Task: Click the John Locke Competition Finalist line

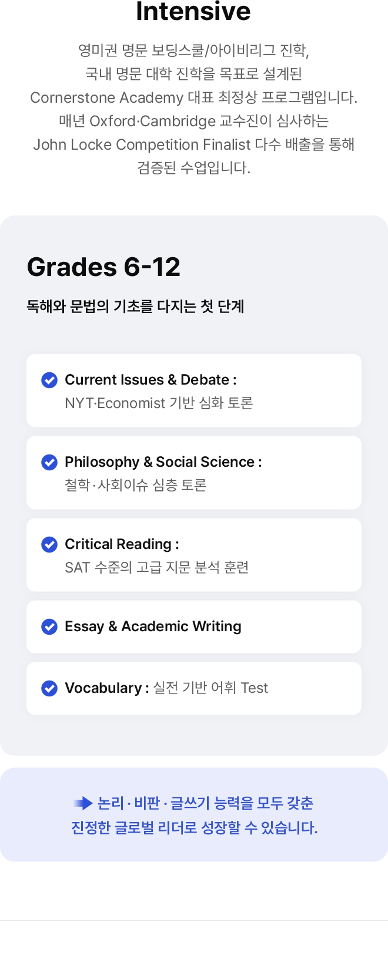Action: [x=193, y=144]
